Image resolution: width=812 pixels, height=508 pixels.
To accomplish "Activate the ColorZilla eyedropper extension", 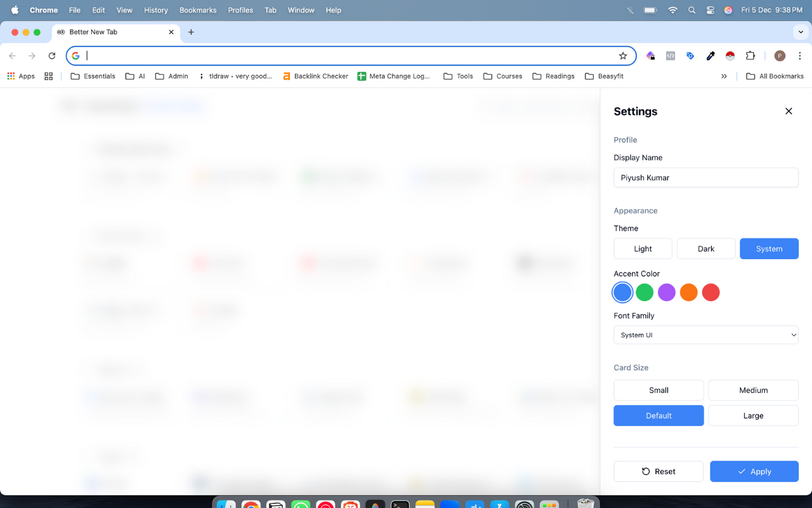I will tap(710, 56).
